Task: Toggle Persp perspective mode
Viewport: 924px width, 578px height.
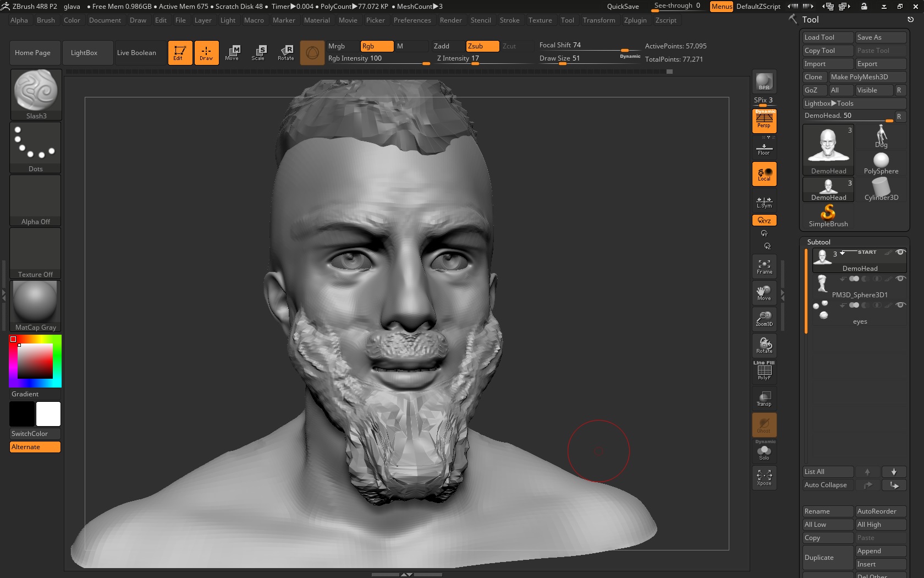Action: [x=764, y=121]
